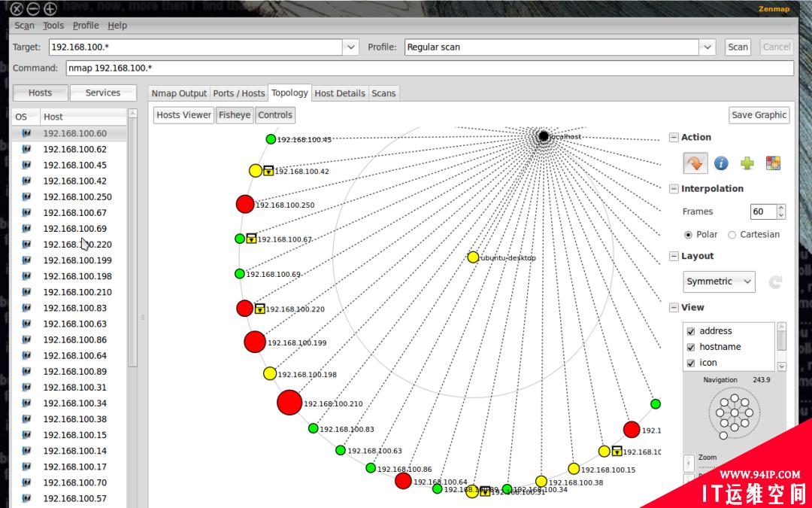
Task: Click the Save Graphic button
Action: (x=759, y=115)
